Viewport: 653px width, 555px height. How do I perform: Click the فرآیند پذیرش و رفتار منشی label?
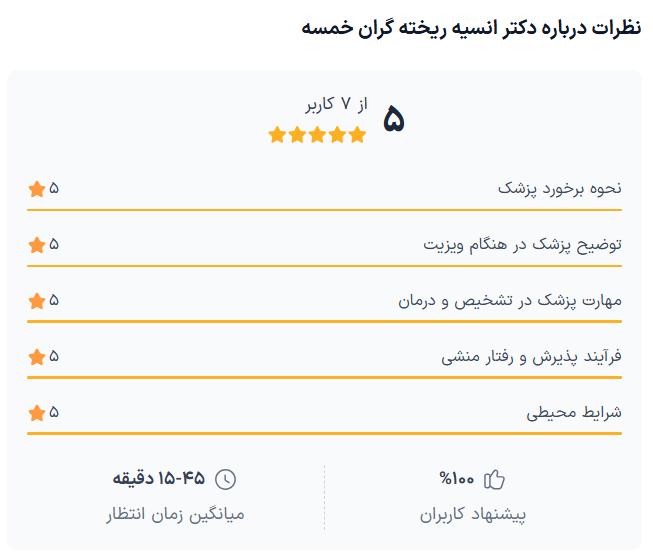pos(532,357)
